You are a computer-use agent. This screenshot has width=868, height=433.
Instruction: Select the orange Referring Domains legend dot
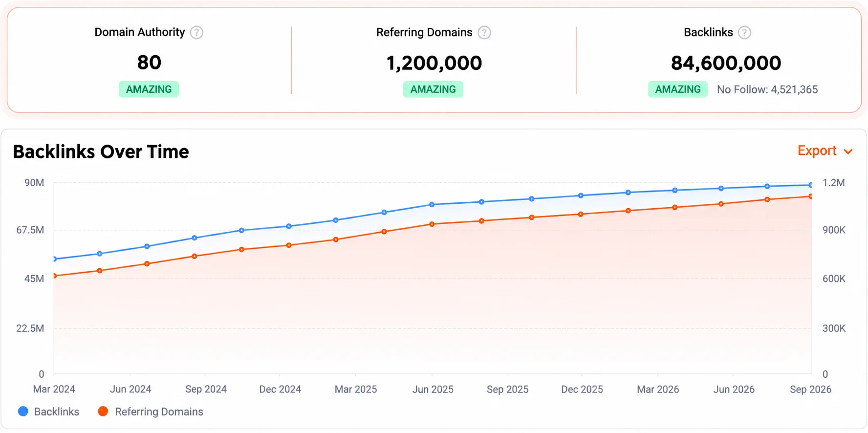point(103,411)
